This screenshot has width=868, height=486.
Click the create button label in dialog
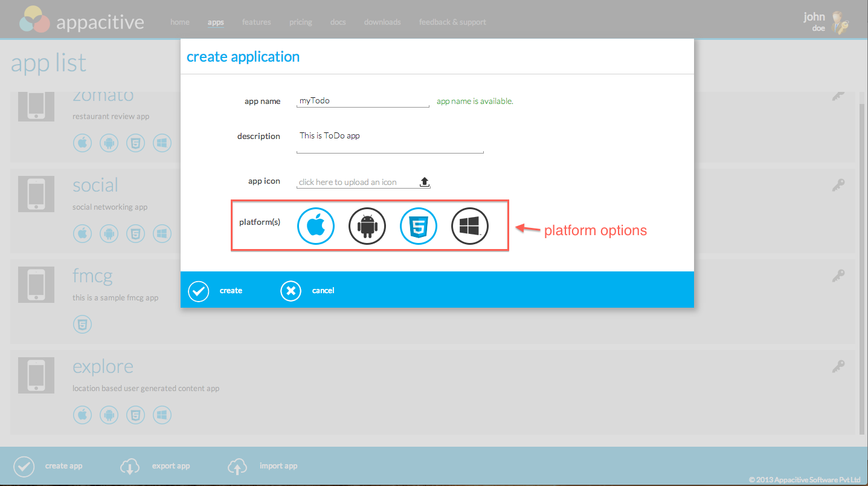[x=231, y=291]
